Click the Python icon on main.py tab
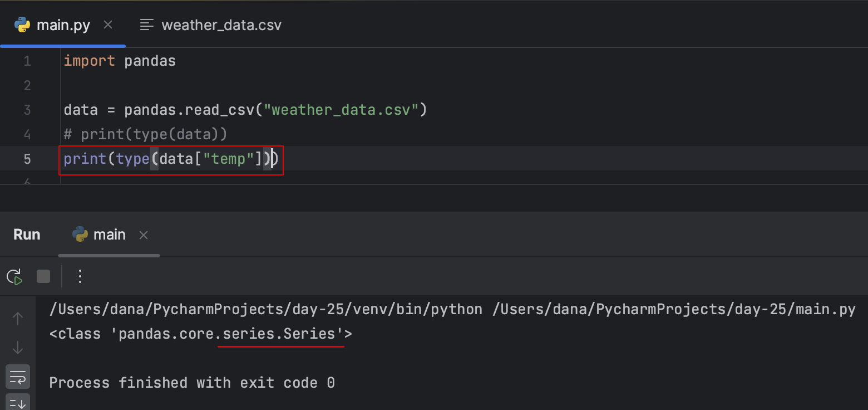Image resolution: width=868 pixels, height=410 pixels. point(22,25)
